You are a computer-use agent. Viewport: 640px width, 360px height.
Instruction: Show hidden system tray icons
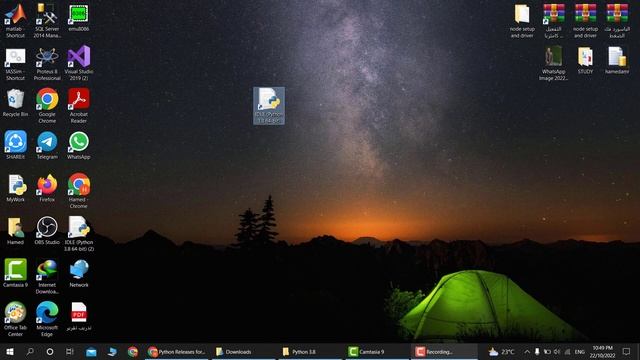pyautogui.click(x=527, y=351)
